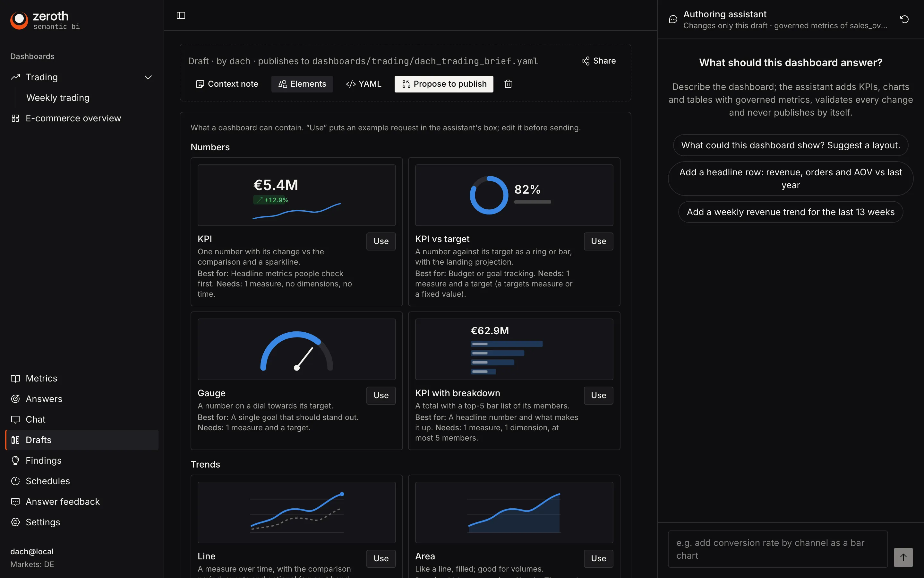
Task: Click the KPI €5.4M preview thumbnail
Action: (297, 195)
